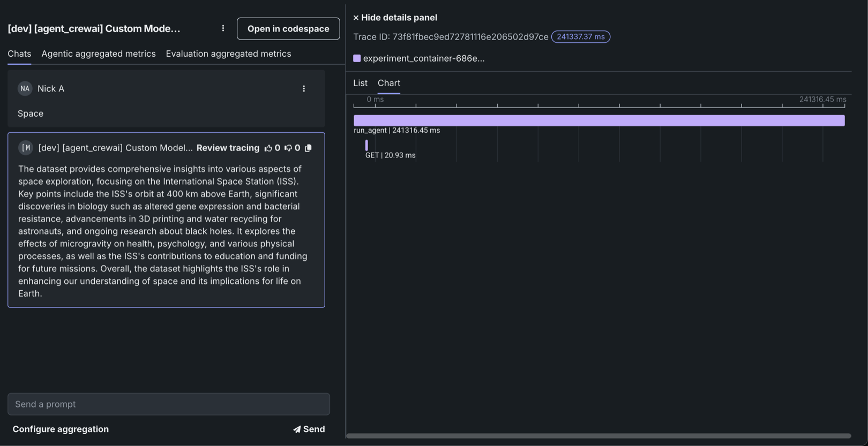Open the three-dot menu beside the model title

coord(223,28)
